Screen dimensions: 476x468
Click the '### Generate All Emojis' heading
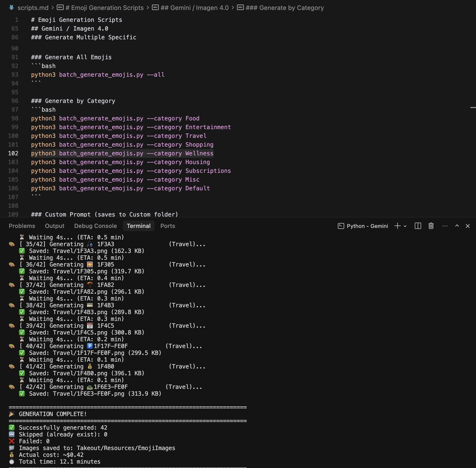[x=71, y=57]
